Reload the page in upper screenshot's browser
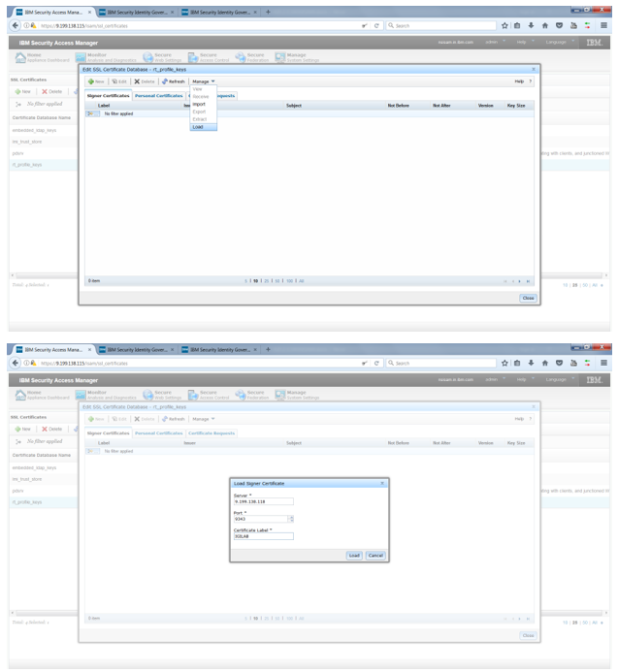 (x=376, y=26)
